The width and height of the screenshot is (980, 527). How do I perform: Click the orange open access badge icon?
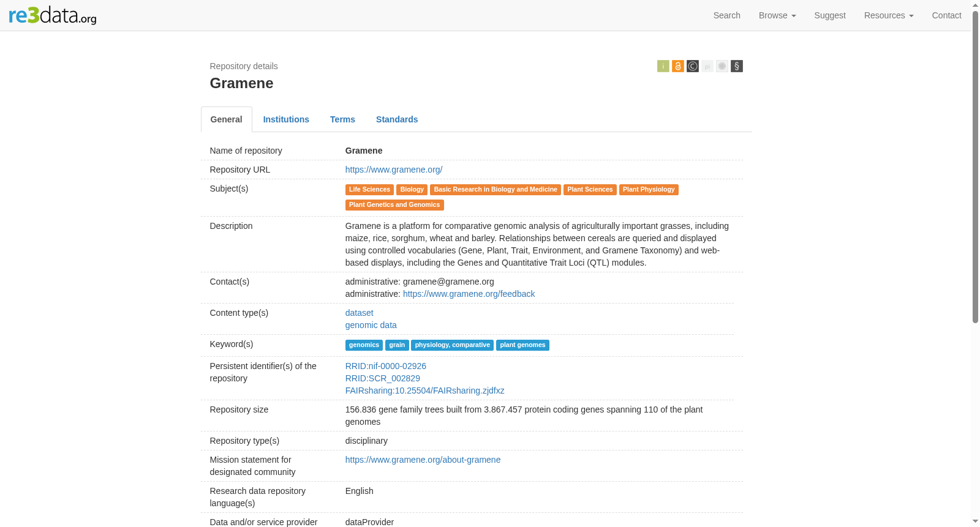point(678,66)
